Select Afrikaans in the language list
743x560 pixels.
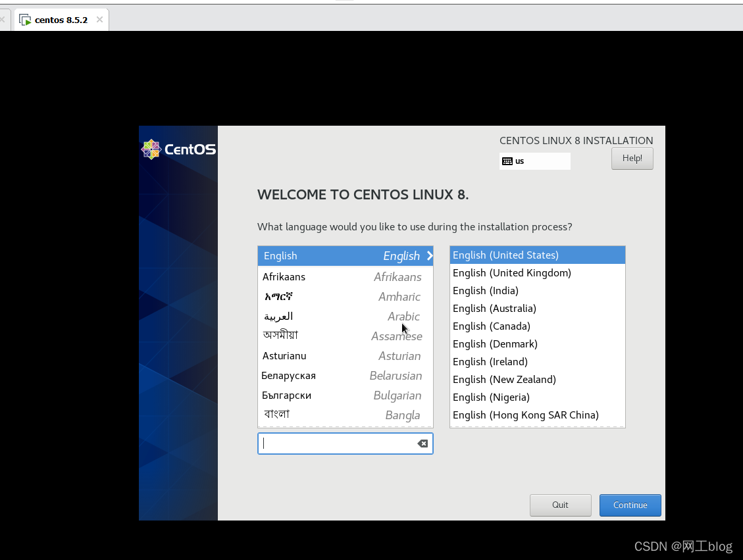346,276
